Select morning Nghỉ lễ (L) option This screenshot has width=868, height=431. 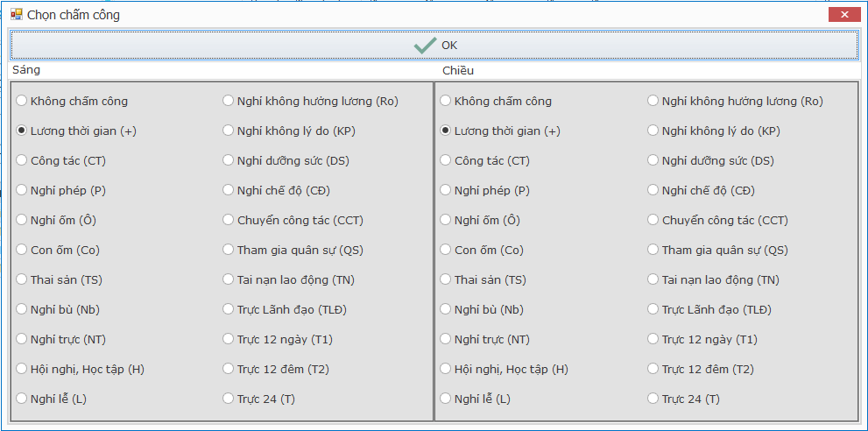point(52,399)
